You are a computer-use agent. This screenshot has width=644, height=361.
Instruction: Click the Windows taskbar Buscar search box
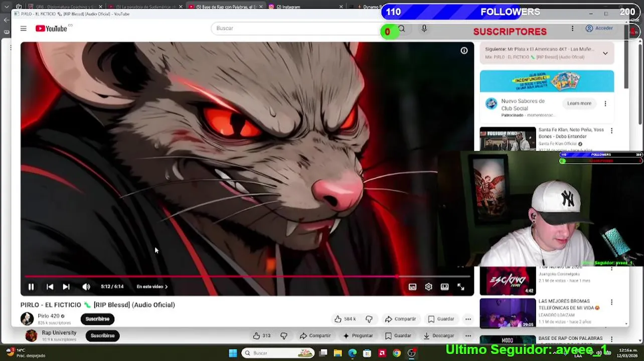(x=278, y=353)
